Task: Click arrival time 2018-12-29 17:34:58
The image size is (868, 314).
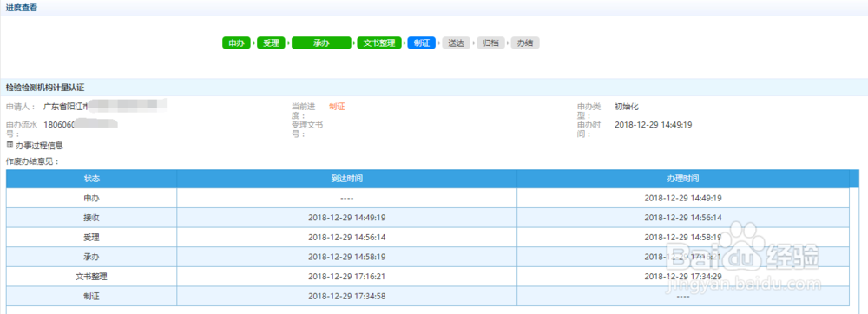Action: [346, 296]
